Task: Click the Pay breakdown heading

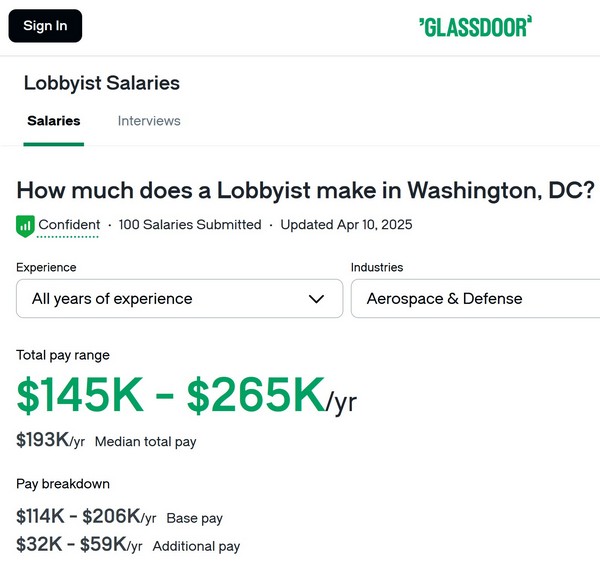Action: (63, 484)
